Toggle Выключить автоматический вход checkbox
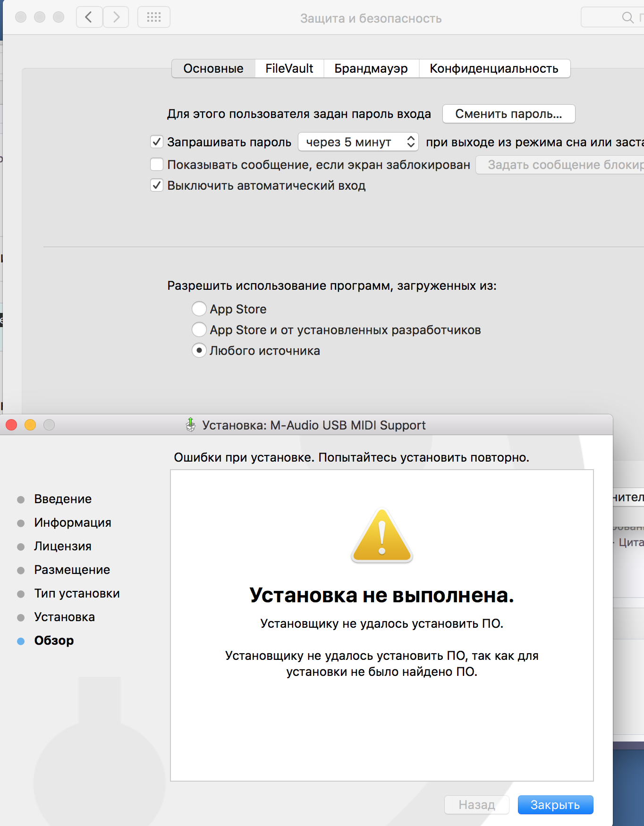 [x=157, y=185]
